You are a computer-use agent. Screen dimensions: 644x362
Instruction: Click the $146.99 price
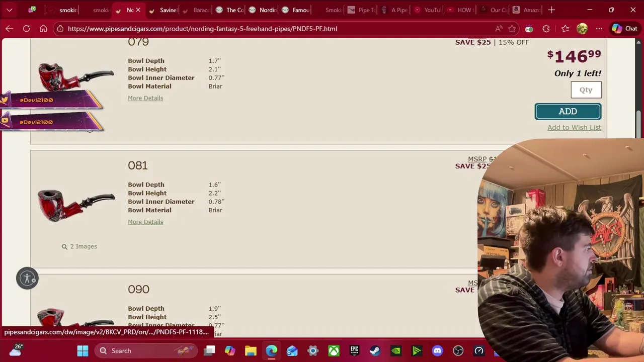pyautogui.click(x=574, y=56)
